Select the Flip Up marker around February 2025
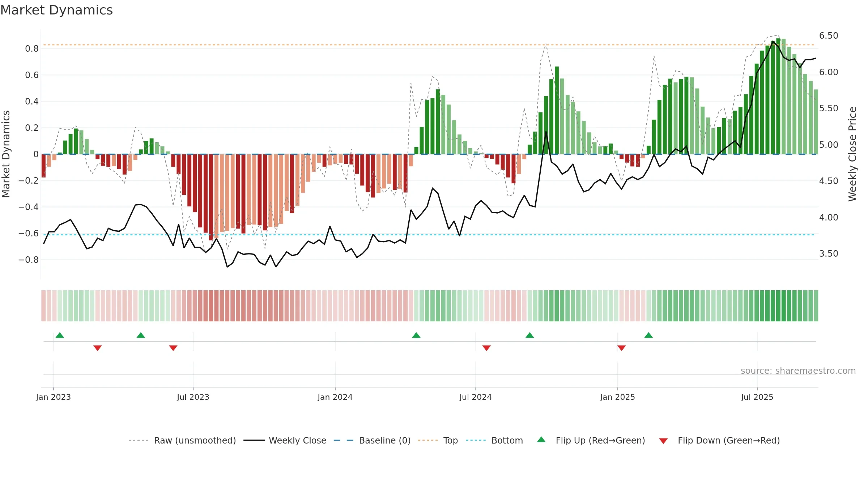The image size is (868, 488). tap(648, 335)
